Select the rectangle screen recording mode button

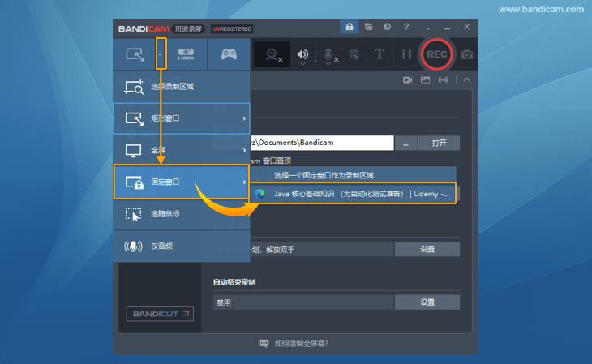pos(135,54)
